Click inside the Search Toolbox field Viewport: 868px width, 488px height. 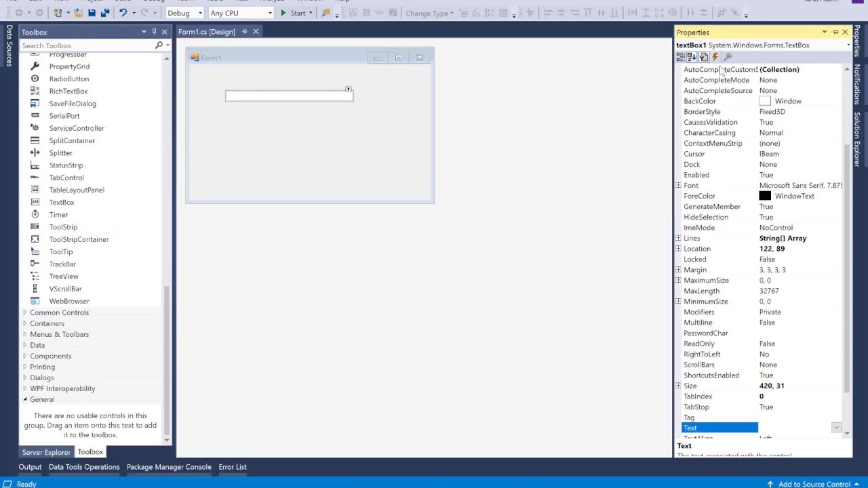[87, 45]
